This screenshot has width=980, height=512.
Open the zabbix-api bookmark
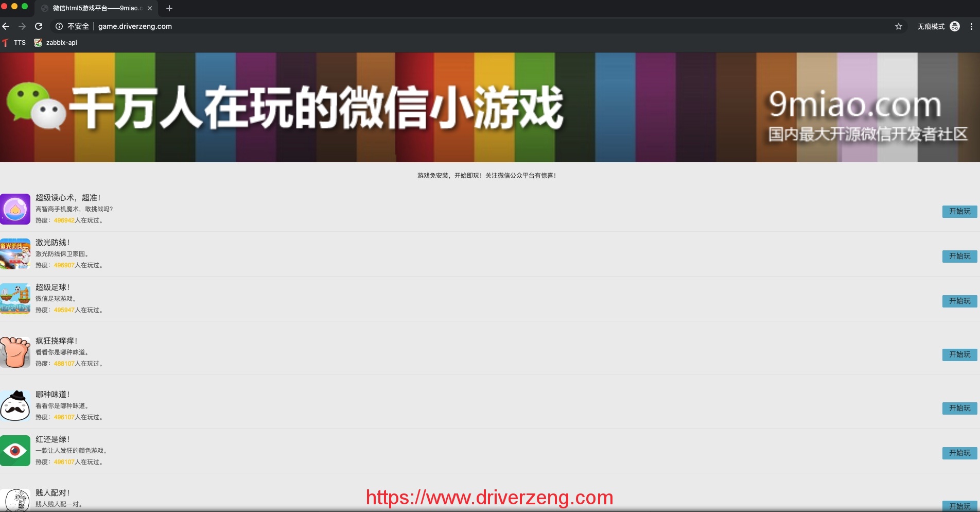pyautogui.click(x=56, y=43)
